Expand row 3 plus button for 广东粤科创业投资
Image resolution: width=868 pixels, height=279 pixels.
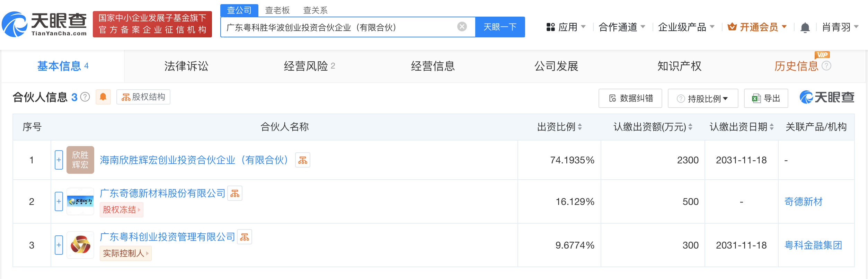(x=59, y=245)
